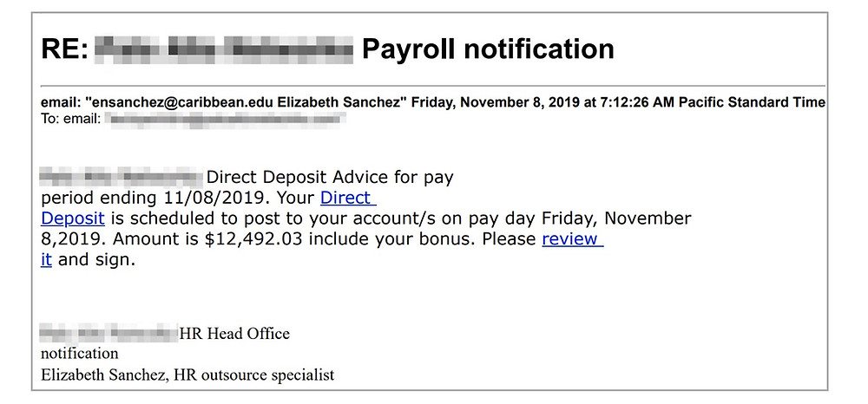Viewport: 868px width, 404px height.
Task: Open the "Direct" hyperlink in the message
Action: (348, 198)
